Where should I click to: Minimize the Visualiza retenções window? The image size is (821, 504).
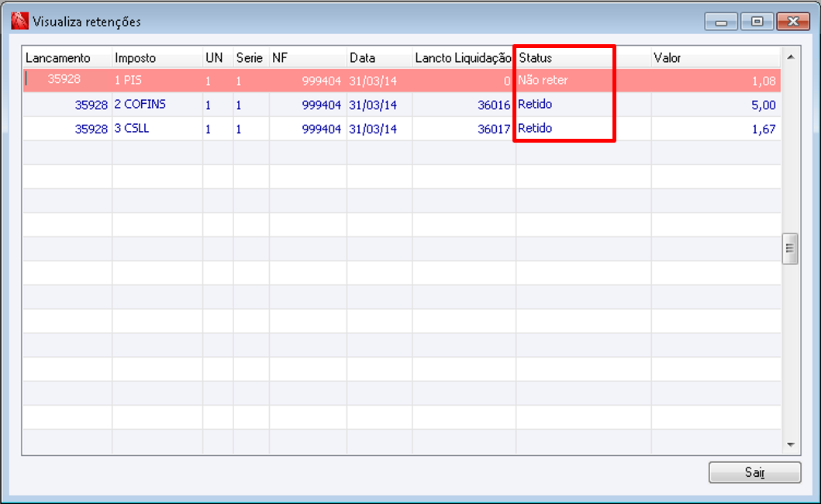(x=721, y=22)
